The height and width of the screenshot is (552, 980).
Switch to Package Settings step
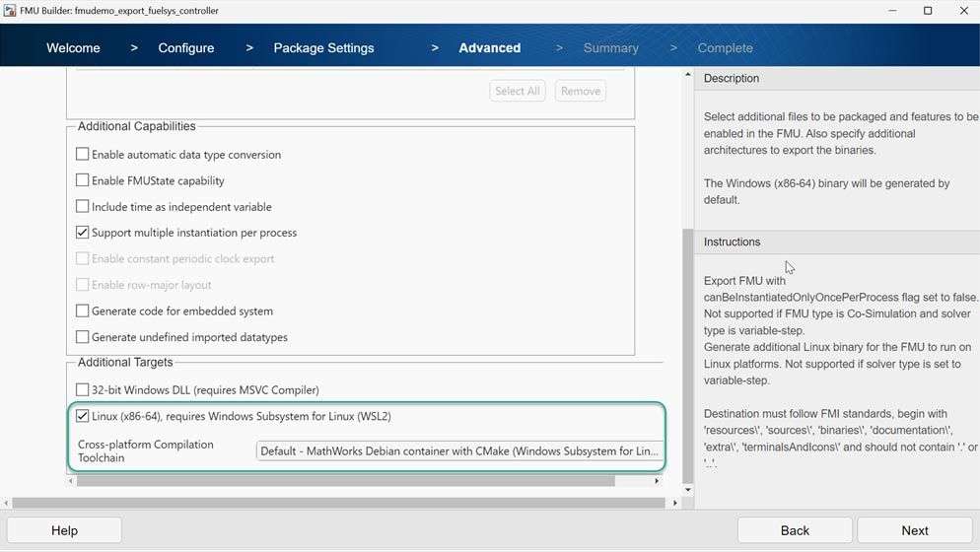coord(323,48)
